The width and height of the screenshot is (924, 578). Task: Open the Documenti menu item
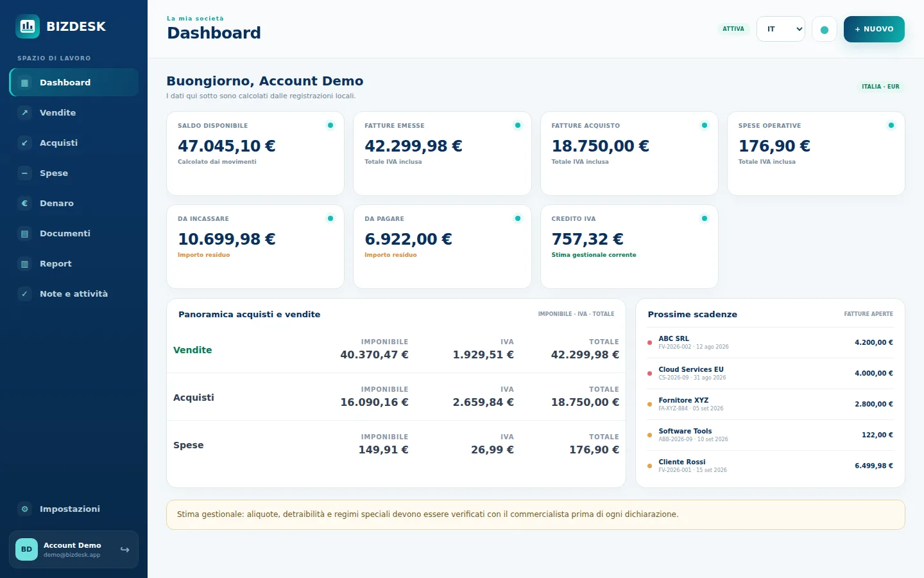[x=74, y=233]
